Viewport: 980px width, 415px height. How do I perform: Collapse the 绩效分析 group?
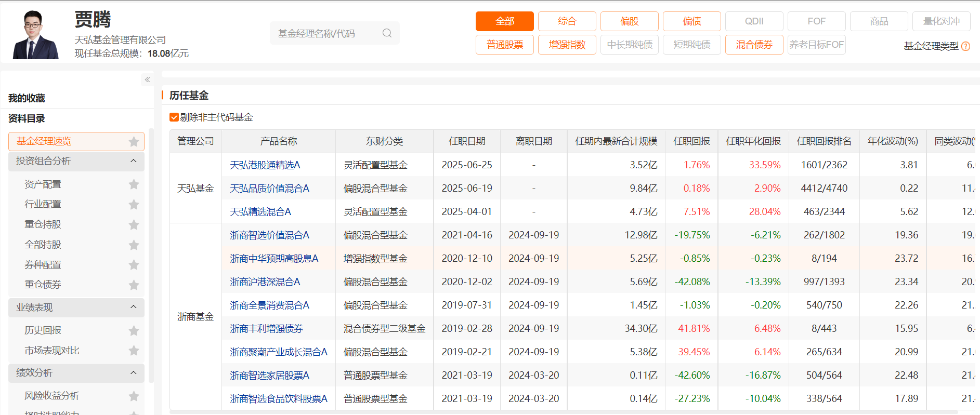click(x=133, y=373)
